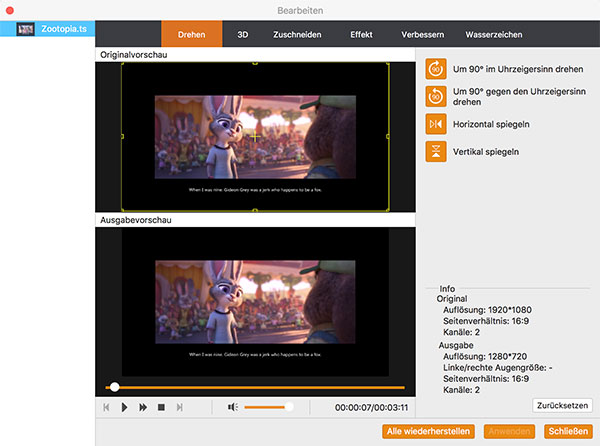Step to the next frame

tap(179, 407)
